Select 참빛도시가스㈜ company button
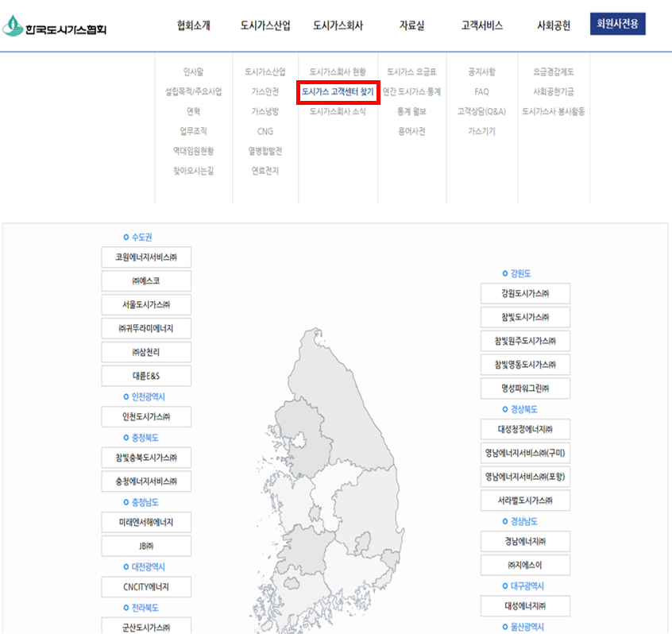The width and height of the screenshot is (672, 634). click(525, 317)
